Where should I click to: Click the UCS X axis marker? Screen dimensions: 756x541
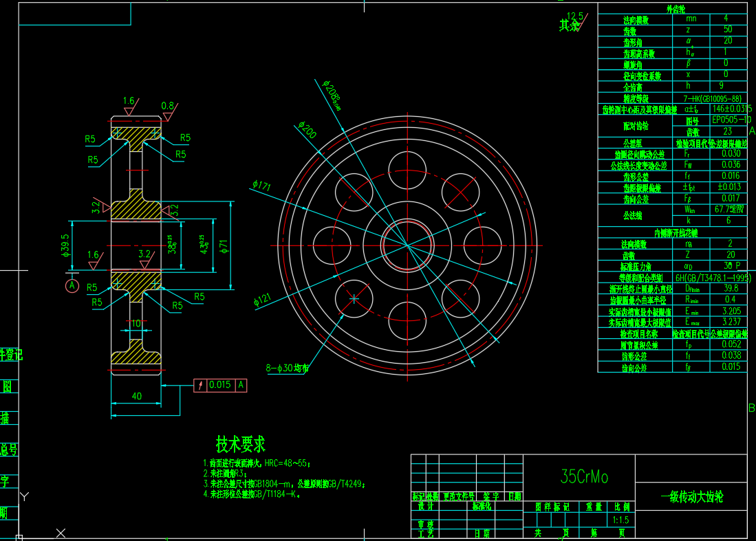[x=61, y=533]
